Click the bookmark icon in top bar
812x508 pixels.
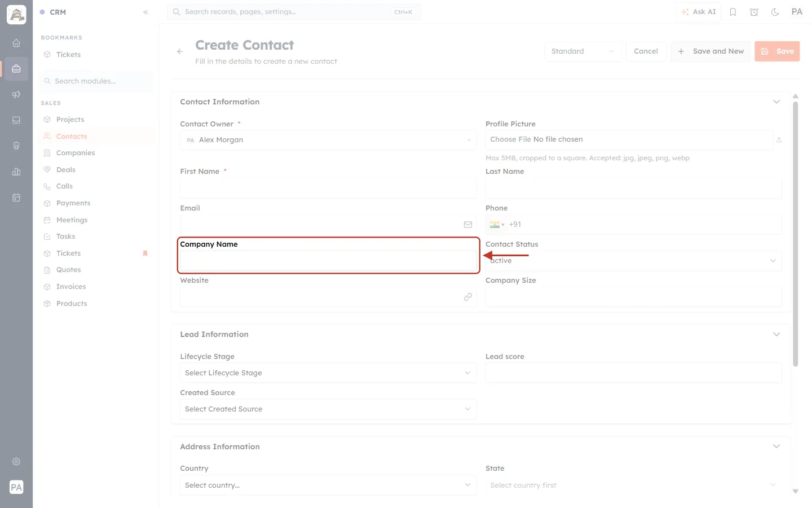point(733,12)
